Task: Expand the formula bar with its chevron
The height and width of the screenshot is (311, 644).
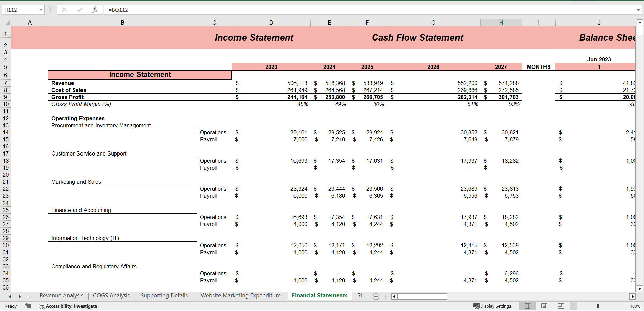Action: 638,10
